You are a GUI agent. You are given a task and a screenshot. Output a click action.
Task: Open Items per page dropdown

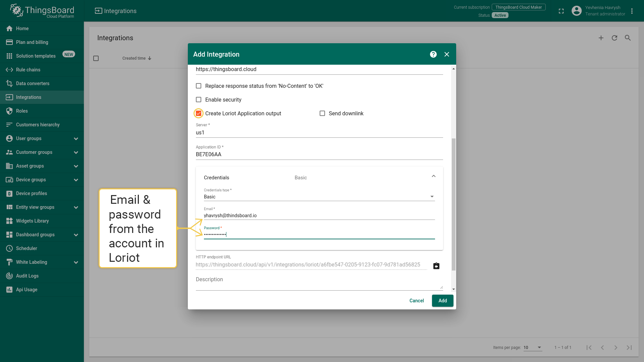click(x=533, y=348)
